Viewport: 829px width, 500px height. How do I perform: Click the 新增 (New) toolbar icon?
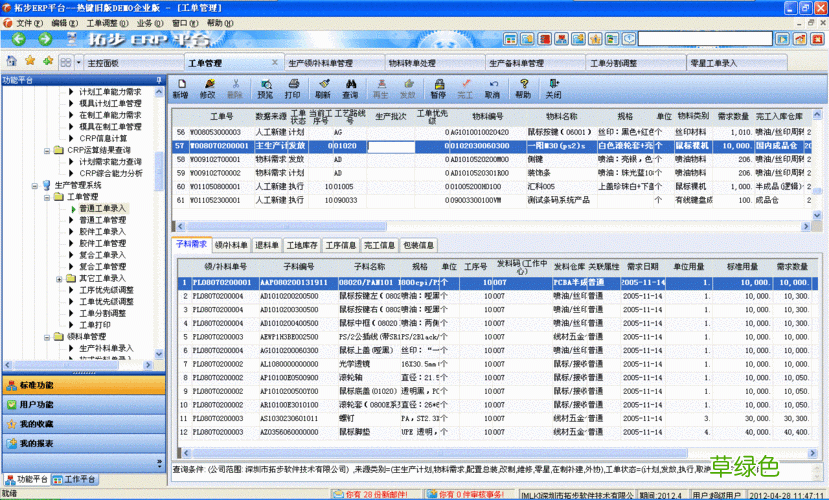coord(180,88)
